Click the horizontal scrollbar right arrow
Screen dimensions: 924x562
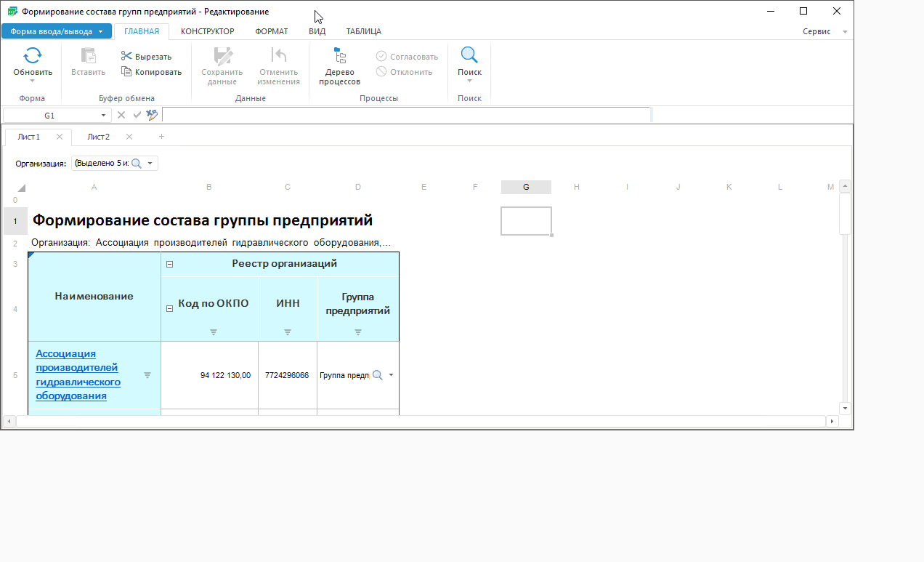(831, 421)
